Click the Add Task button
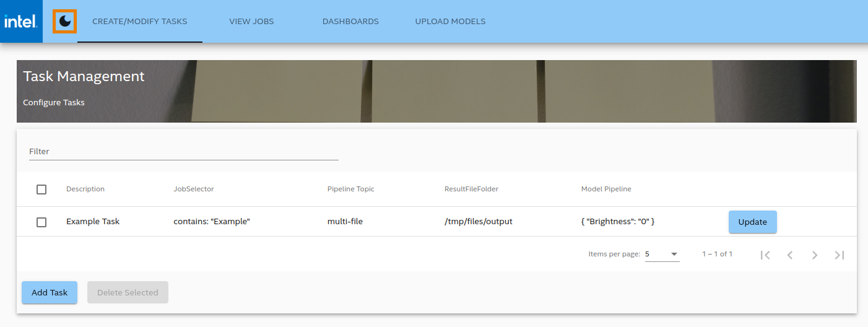This screenshot has width=868, height=327. coord(50,292)
